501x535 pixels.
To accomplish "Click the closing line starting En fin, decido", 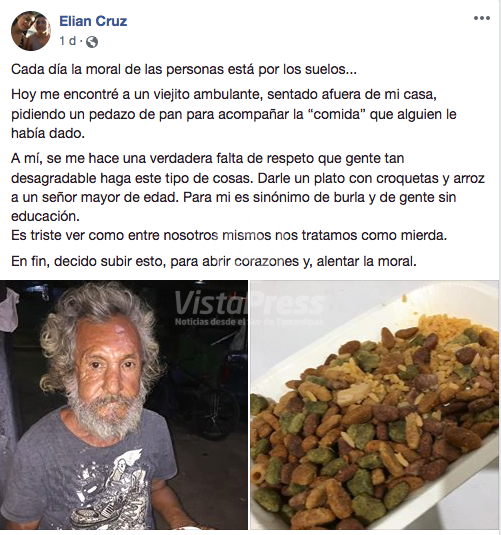I will [x=214, y=262].
